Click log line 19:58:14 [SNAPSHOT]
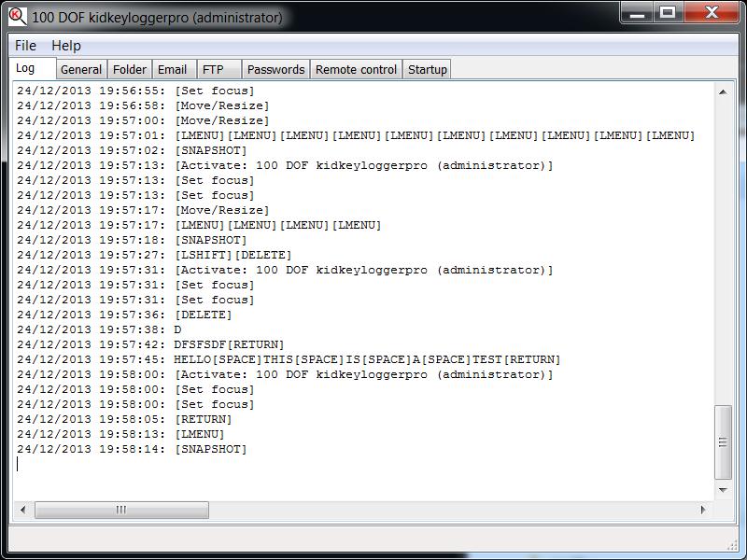Image resolution: width=747 pixels, height=560 pixels. (x=132, y=449)
